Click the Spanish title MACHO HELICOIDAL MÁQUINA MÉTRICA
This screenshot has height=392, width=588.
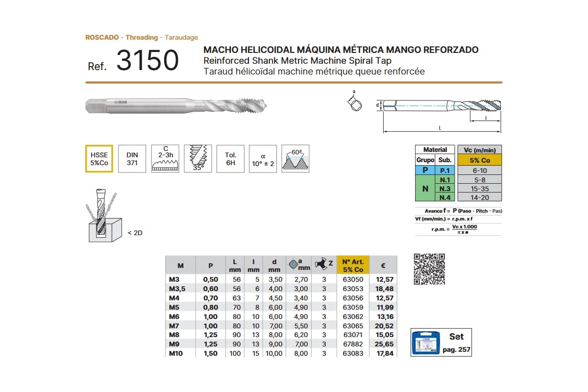(341, 50)
